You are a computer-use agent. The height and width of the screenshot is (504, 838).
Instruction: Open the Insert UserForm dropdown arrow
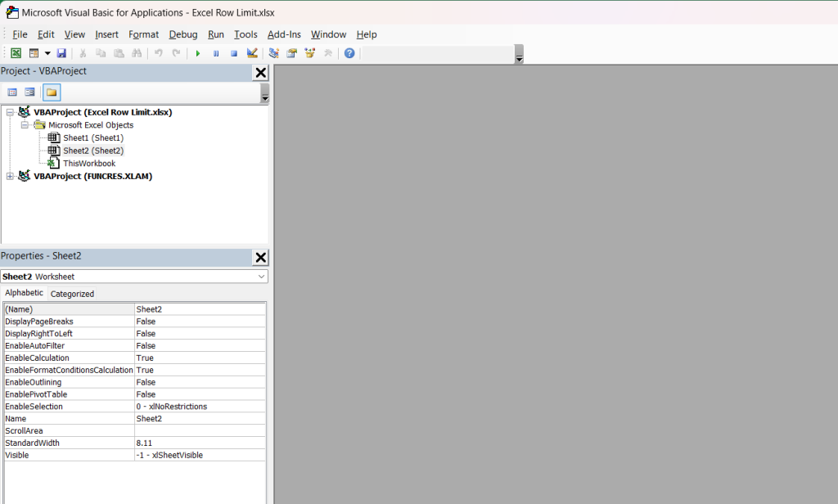point(46,52)
